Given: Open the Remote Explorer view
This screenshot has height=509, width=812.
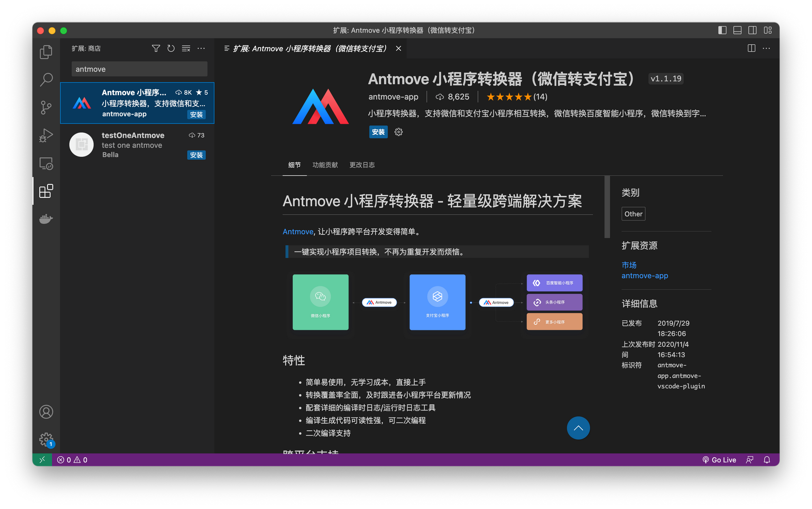Looking at the screenshot, I should (46, 163).
